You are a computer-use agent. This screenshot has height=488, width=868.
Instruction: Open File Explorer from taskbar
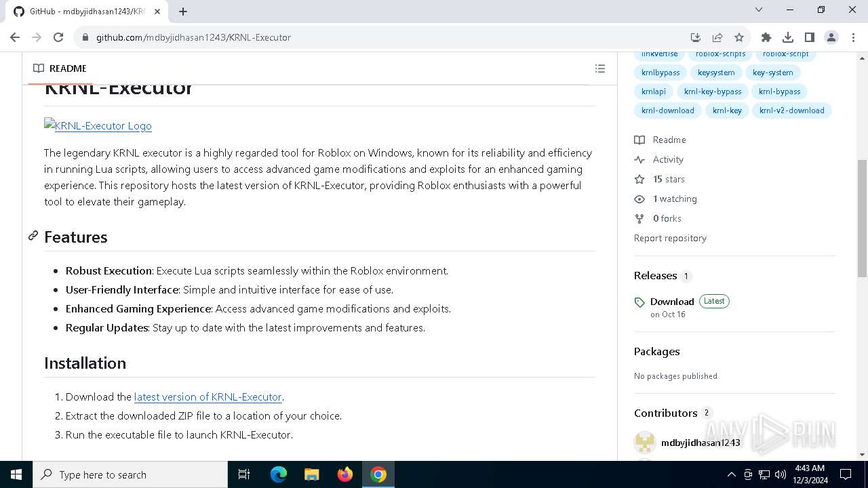[311, 474]
